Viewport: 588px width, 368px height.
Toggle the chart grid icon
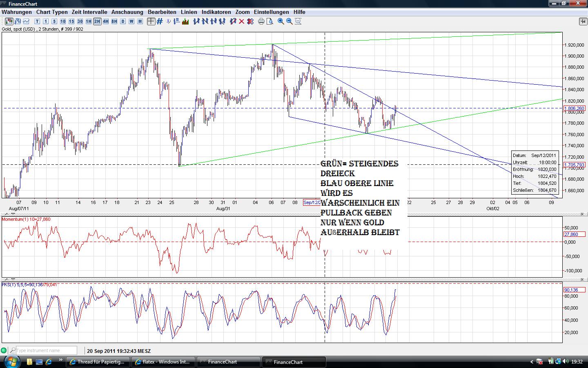point(160,21)
